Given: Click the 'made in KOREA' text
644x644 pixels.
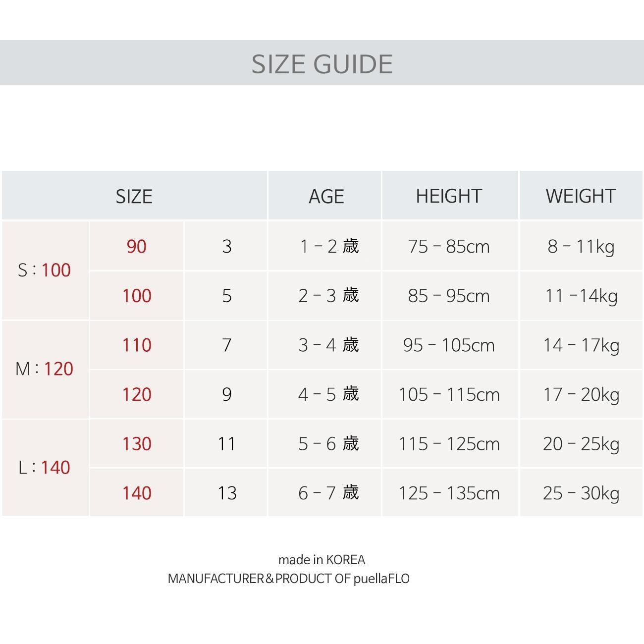Looking at the screenshot, I should pos(322,560).
